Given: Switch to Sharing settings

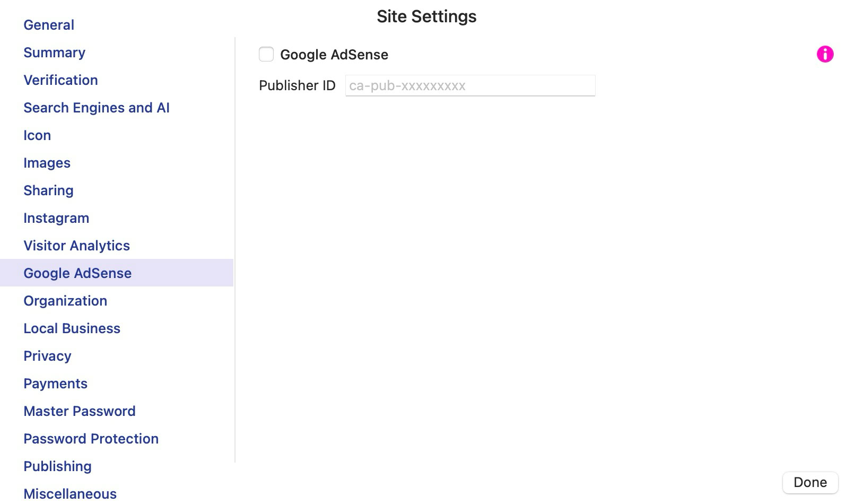Looking at the screenshot, I should 48,190.
